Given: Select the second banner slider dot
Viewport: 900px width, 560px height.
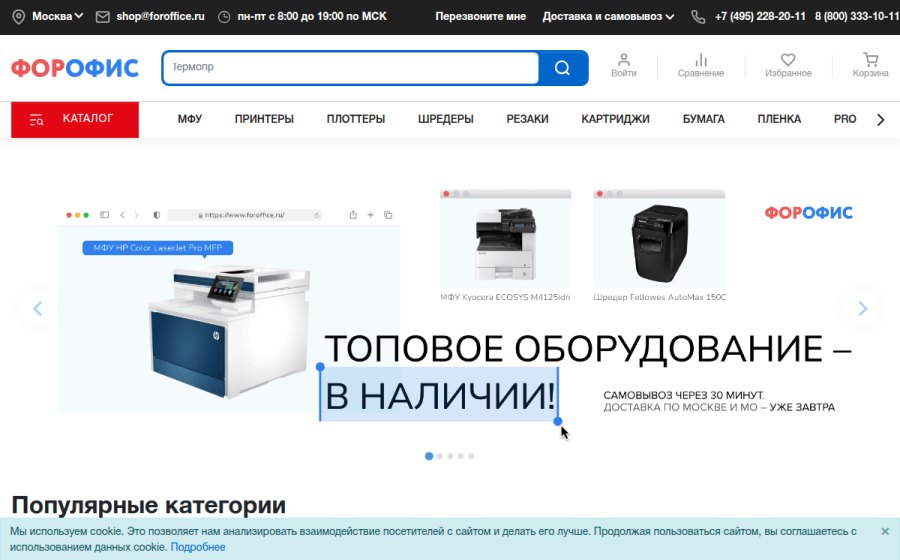Looking at the screenshot, I should (x=440, y=456).
